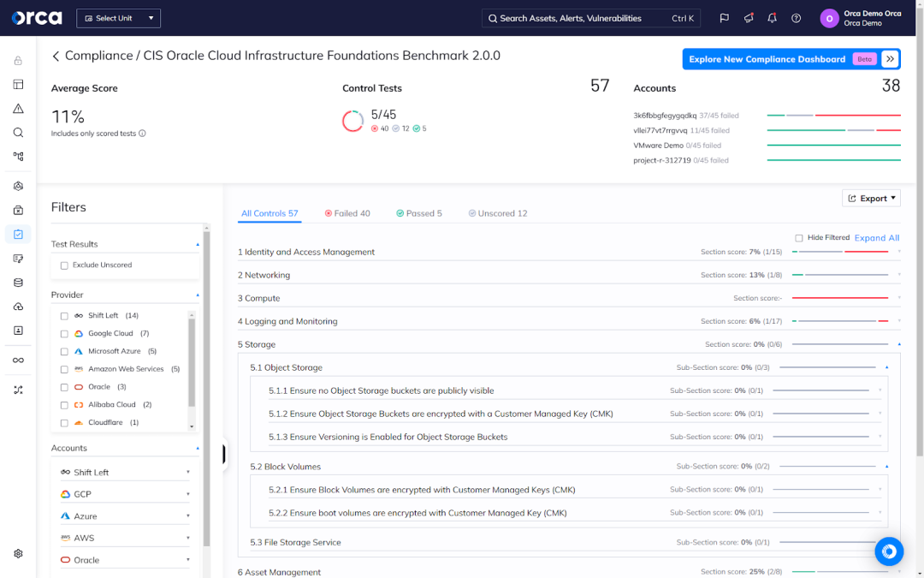Open the Shift Left infinity sidebar icon
This screenshot has width=924, height=578.
coord(18,361)
